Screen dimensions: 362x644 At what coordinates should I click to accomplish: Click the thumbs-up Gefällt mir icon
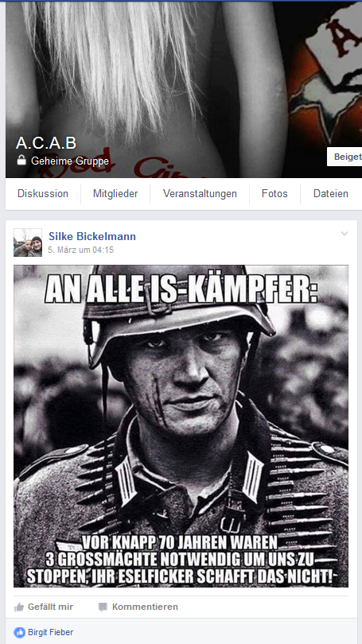coord(19,607)
